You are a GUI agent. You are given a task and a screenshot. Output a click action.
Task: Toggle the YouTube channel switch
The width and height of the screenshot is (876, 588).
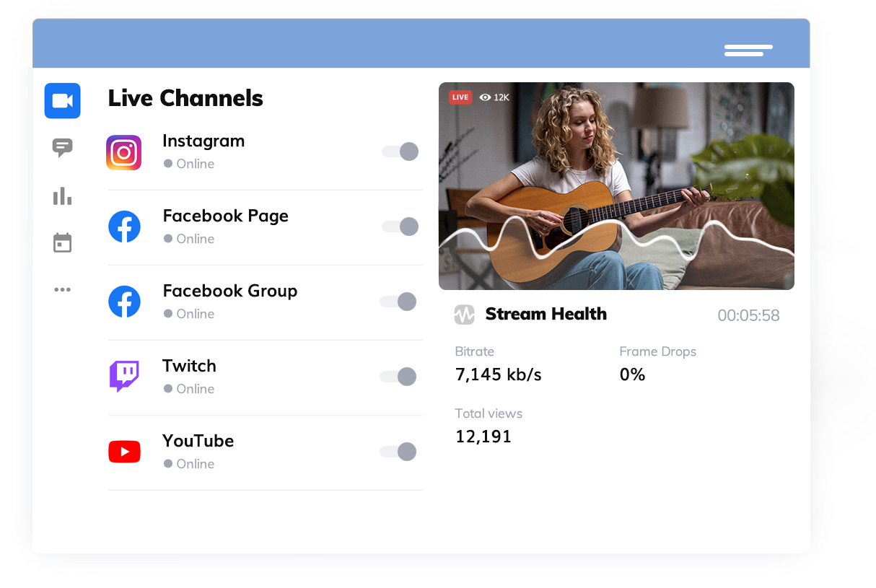pyautogui.click(x=398, y=452)
